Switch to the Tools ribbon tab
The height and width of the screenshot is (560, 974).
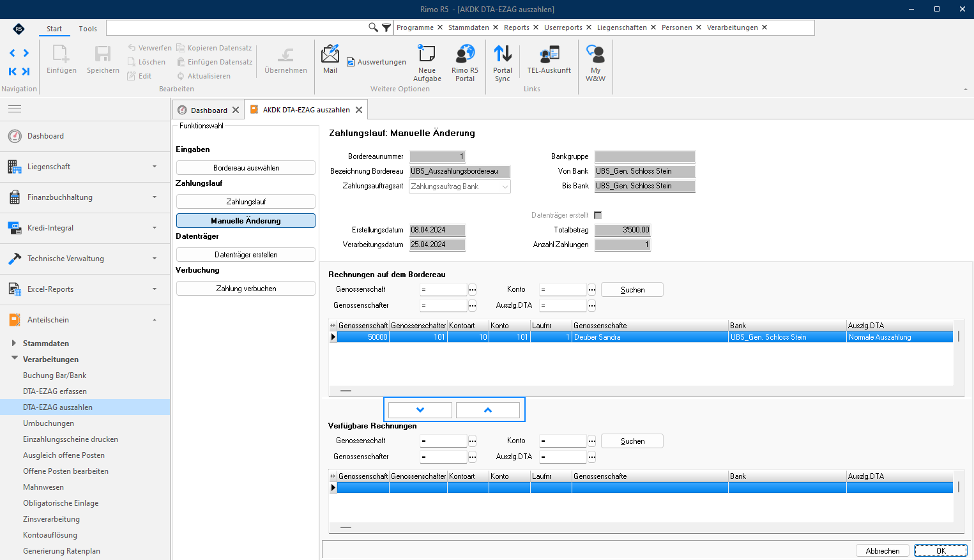pos(88,29)
